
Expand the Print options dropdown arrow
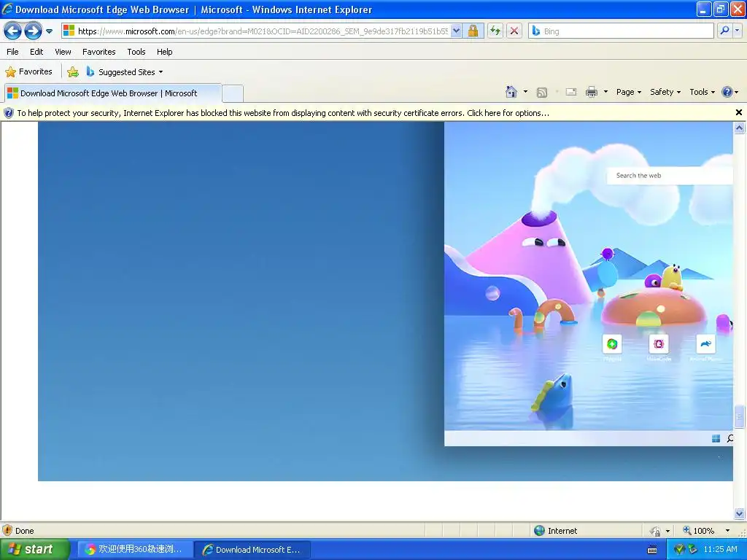[x=605, y=92]
